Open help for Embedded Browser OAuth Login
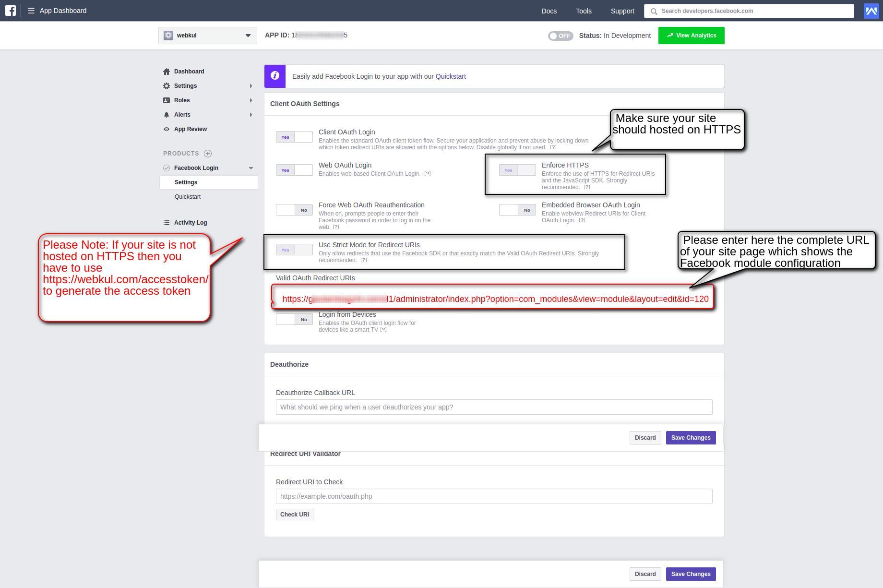 [582, 220]
